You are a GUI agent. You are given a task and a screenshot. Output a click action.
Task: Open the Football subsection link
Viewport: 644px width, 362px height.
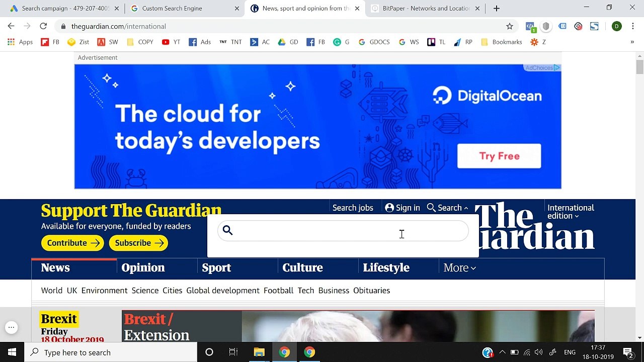coord(278,291)
